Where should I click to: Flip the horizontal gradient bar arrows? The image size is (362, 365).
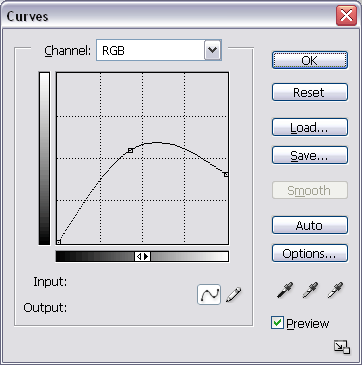[143, 256]
